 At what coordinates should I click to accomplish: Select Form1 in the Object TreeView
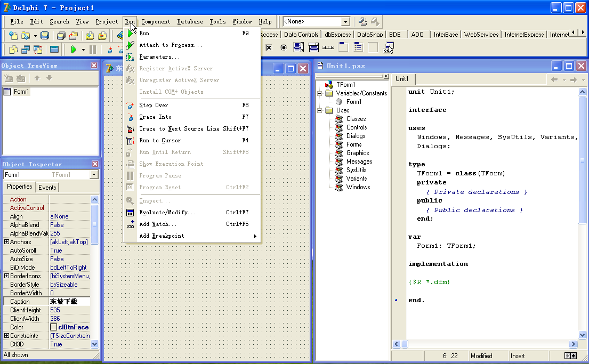pos(21,92)
